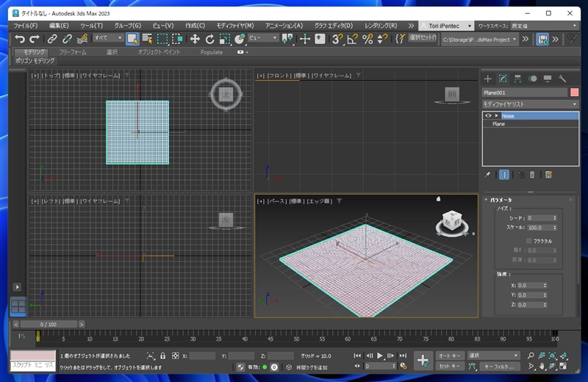Switch to the フリーフォーム ribbon tab

pyautogui.click(x=72, y=52)
